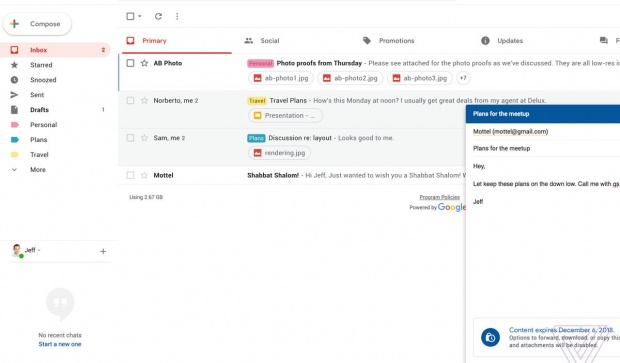Viewport: 620px width, 363px height.
Task: Select the Norberto email checkbox
Action: [130, 100]
